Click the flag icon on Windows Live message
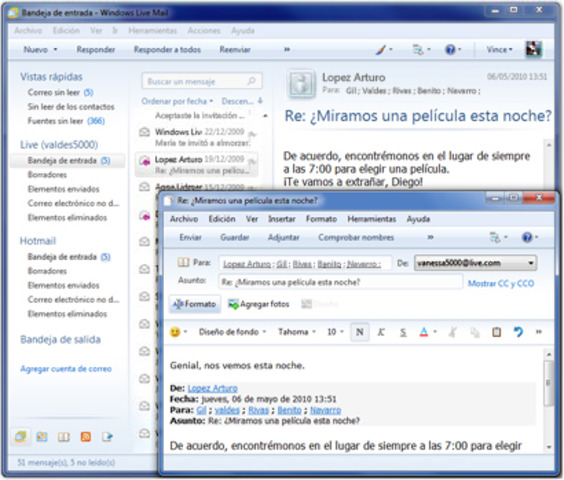This screenshot has width=564, height=480. click(x=252, y=135)
